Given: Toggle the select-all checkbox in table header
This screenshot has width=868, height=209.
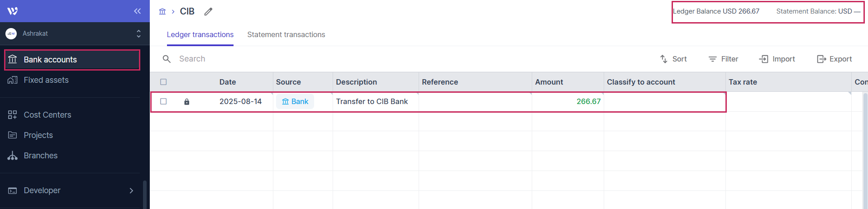Looking at the screenshot, I should (x=163, y=82).
